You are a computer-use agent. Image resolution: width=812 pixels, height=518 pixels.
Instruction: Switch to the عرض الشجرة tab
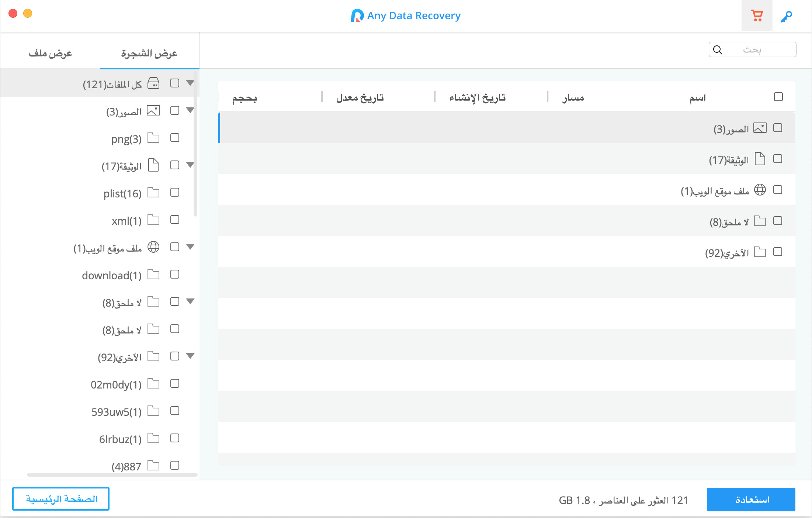point(149,53)
